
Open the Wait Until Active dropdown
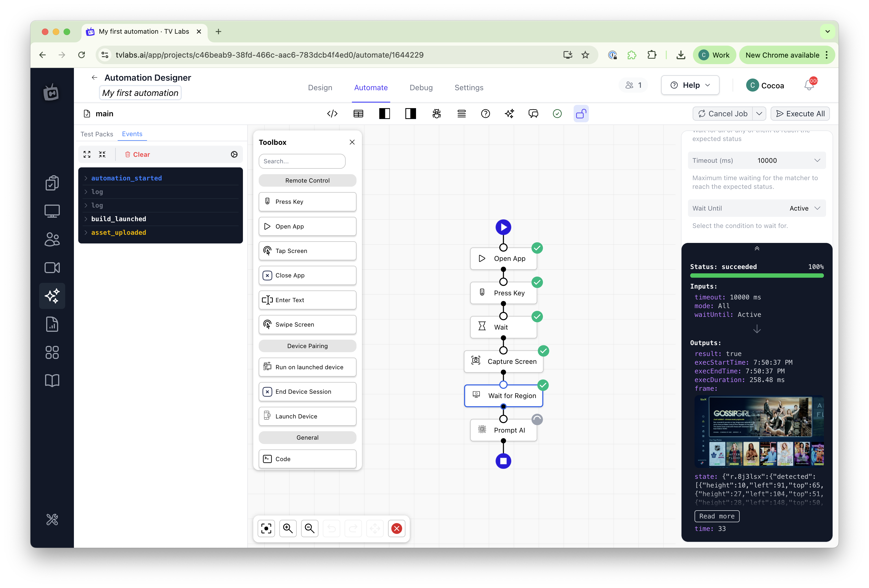point(757,208)
